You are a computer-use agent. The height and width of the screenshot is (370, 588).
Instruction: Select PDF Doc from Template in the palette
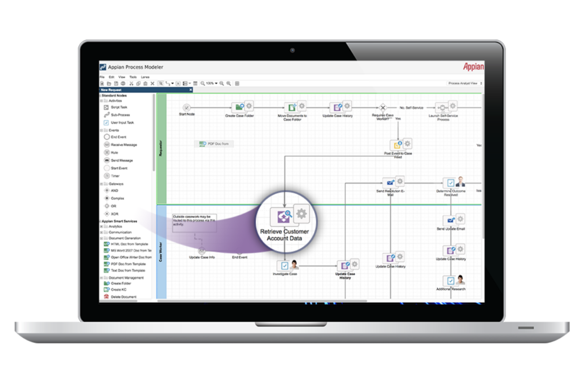coord(125,264)
